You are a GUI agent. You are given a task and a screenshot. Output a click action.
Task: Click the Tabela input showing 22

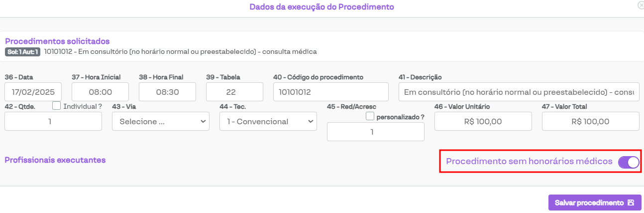click(234, 92)
